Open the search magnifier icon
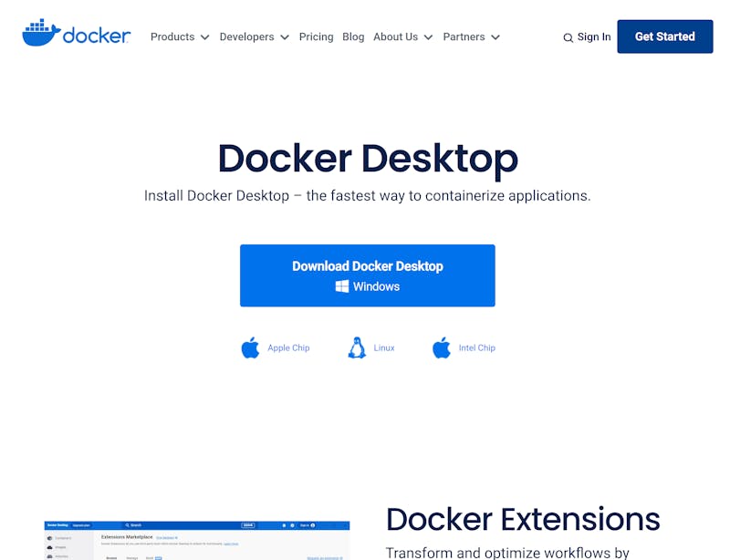730x560 pixels. coord(568,37)
